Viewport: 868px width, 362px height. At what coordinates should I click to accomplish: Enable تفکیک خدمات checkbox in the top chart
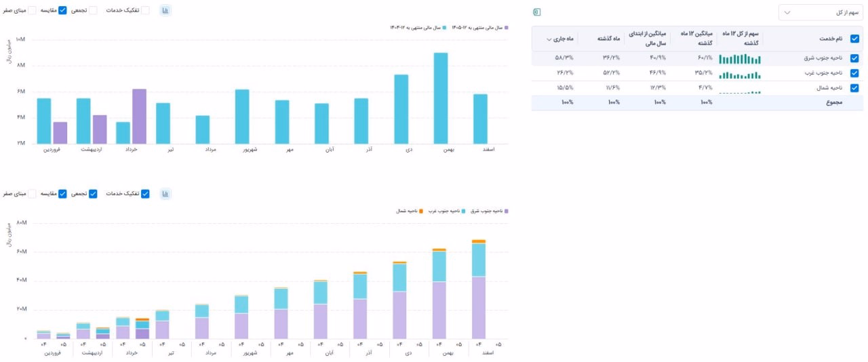[145, 11]
